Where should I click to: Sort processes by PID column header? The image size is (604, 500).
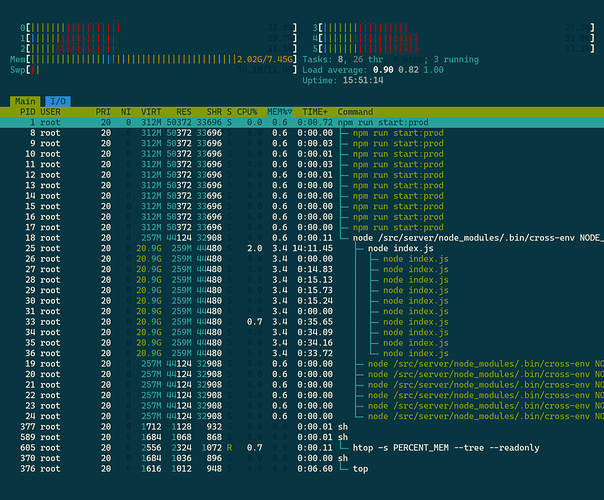pyautogui.click(x=27, y=111)
